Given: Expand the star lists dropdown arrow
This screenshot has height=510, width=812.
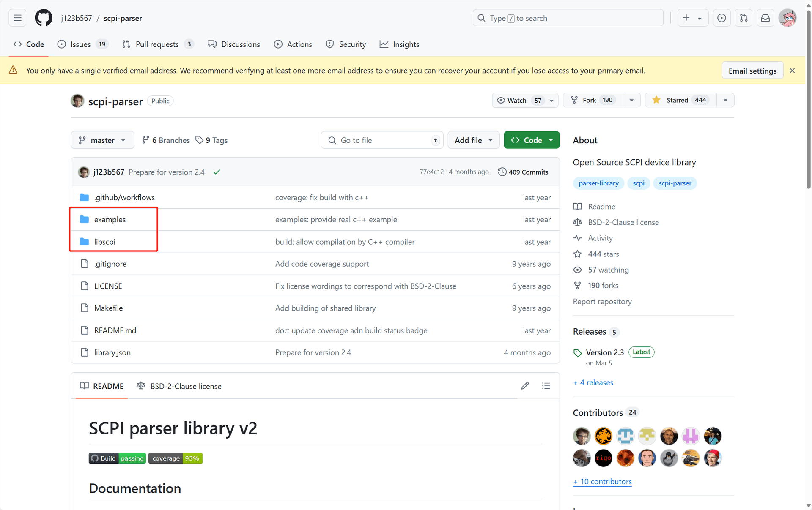Looking at the screenshot, I should 725,100.
